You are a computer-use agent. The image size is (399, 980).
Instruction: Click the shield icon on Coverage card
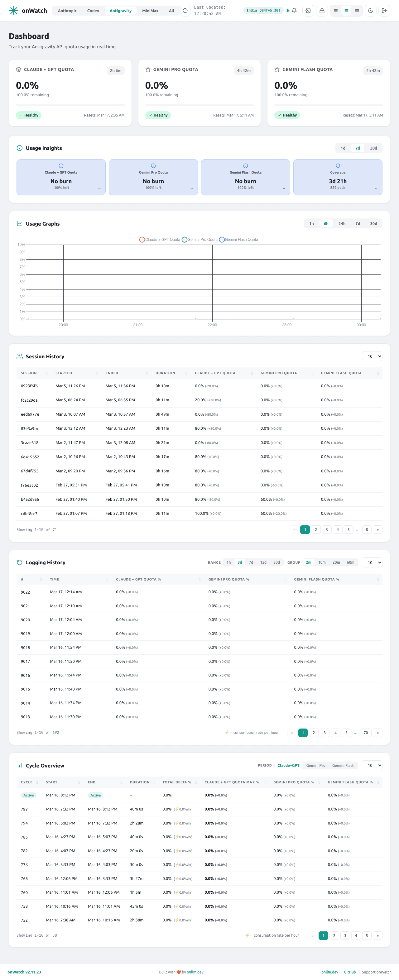338,166
